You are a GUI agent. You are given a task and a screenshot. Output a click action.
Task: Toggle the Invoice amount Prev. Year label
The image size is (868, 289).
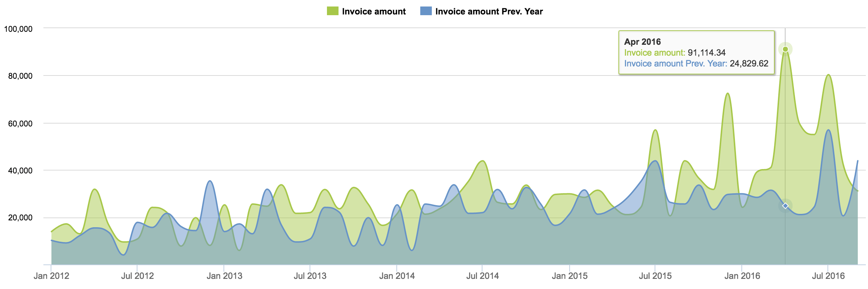point(489,12)
